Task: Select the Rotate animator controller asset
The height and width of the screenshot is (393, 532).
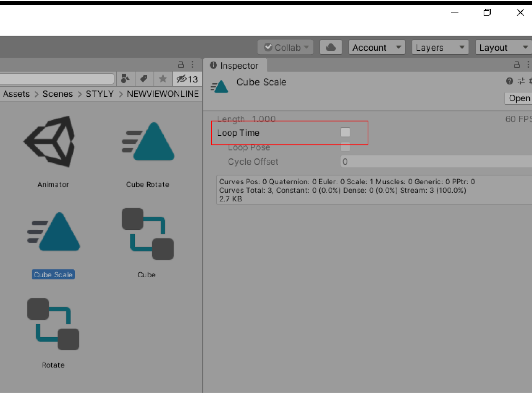Action: pyautogui.click(x=53, y=324)
